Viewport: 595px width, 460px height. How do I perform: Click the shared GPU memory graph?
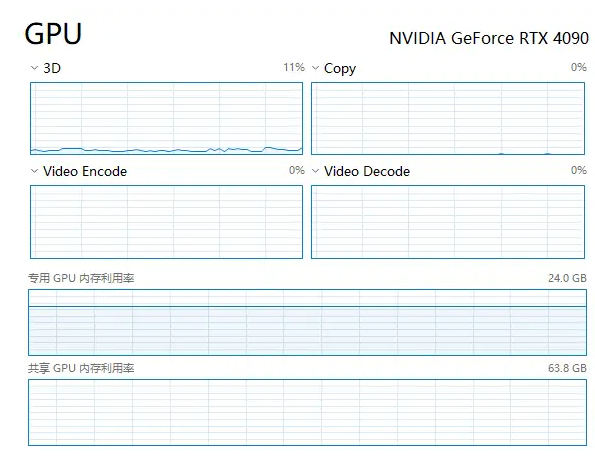click(x=307, y=412)
